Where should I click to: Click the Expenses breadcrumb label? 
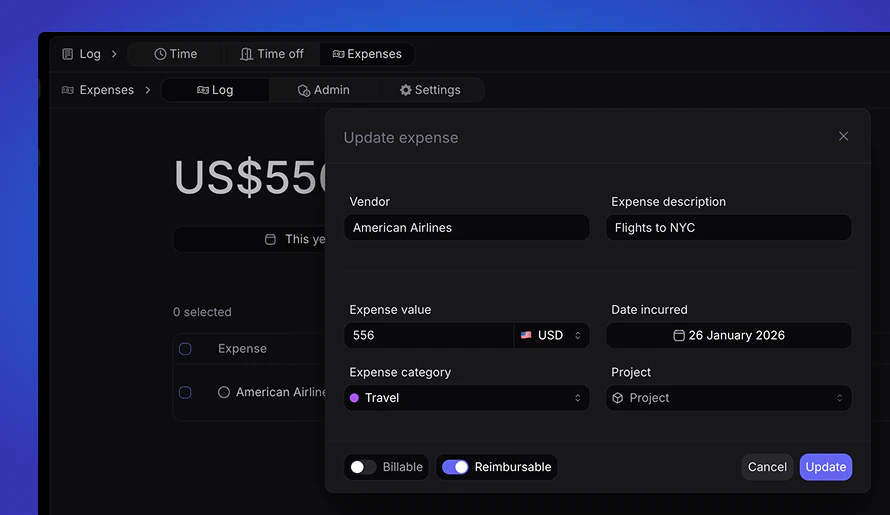tap(107, 90)
